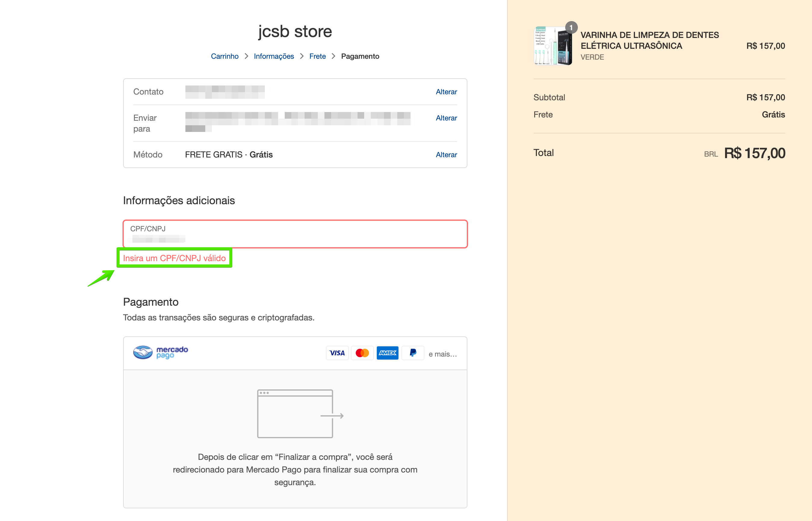This screenshot has width=812, height=521.
Task: Return to the Frete breadcrumb step
Action: [317, 56]
